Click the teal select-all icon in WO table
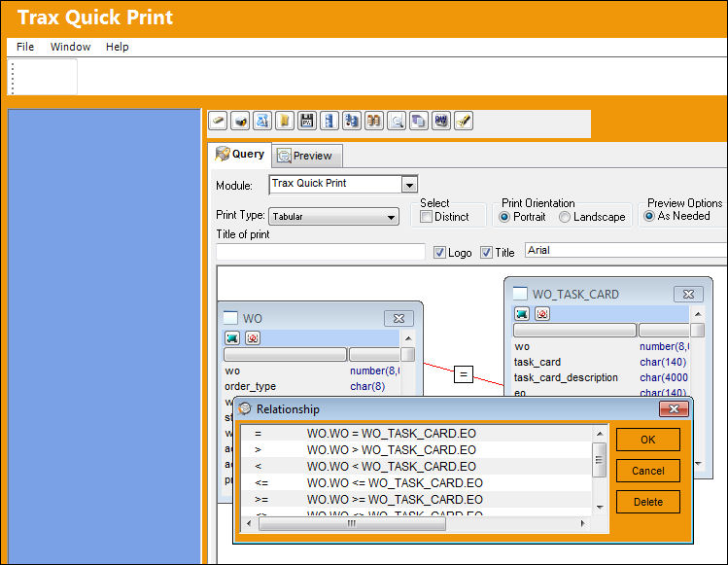728x565 pixels. 232,337
